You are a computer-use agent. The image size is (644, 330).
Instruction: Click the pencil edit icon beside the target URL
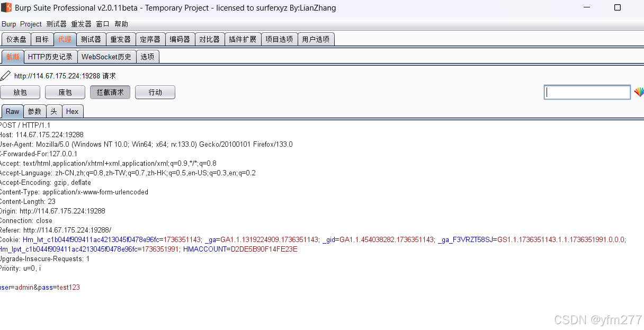pos(5,76)
